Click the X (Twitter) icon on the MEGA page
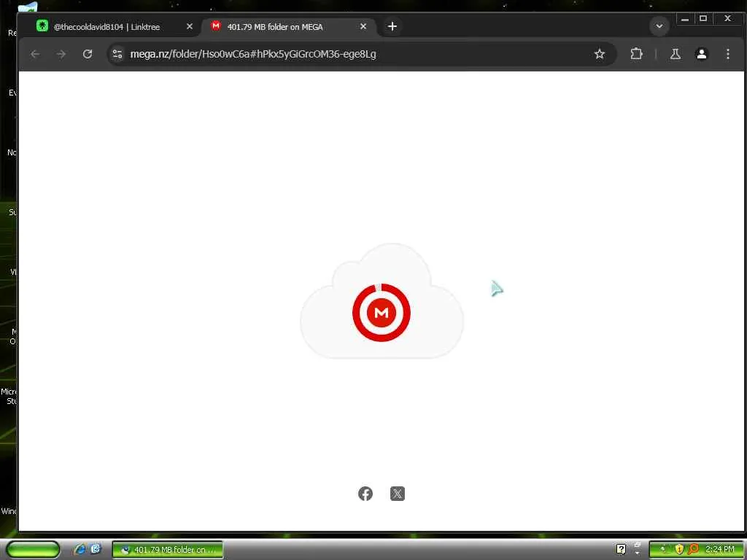 tap(398, 494)
